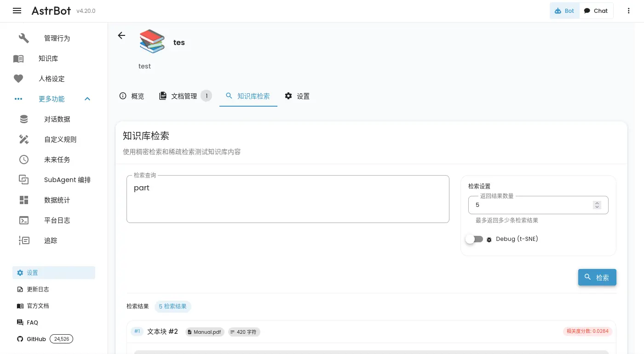Collapse the 更多功能 section
Viewport: 644px width, 354px height.
[x=87, y=99]
